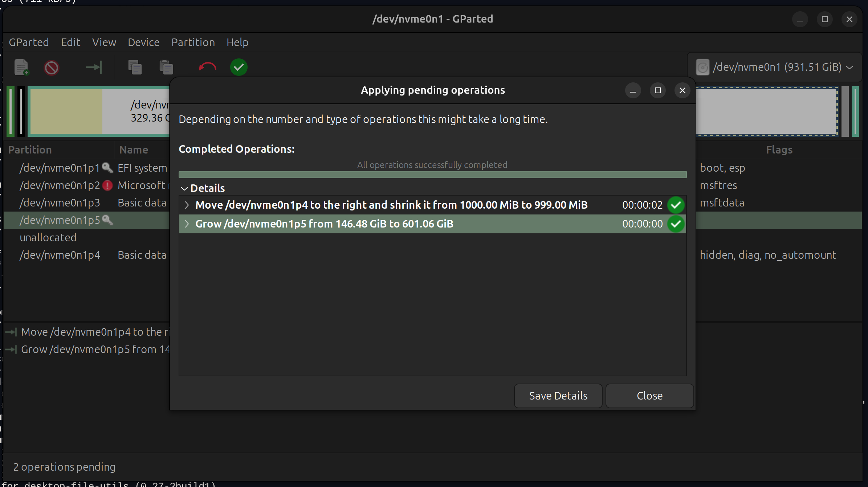
Task: Open the /dev/nvme0n1 device dropdown
Action: [775, 67]
